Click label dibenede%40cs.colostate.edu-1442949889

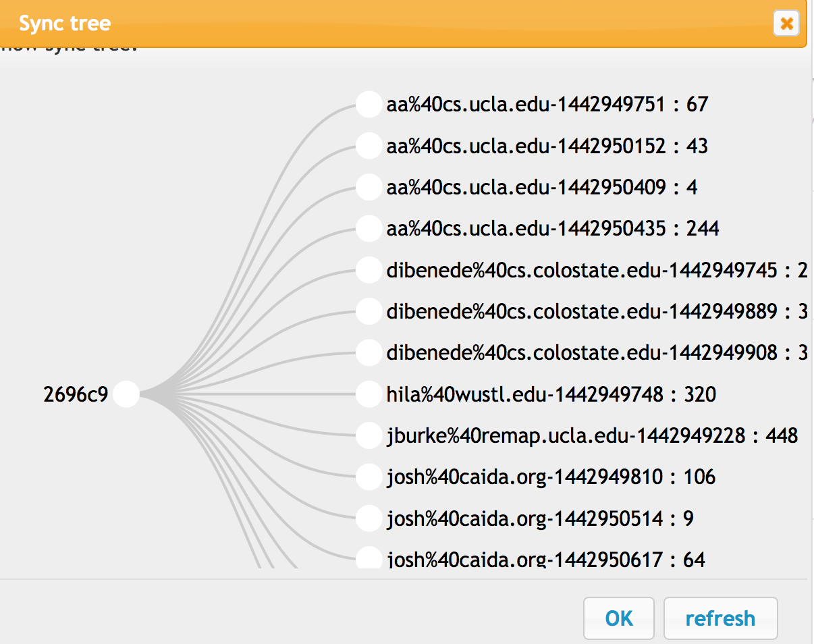[x=597, y=312]
